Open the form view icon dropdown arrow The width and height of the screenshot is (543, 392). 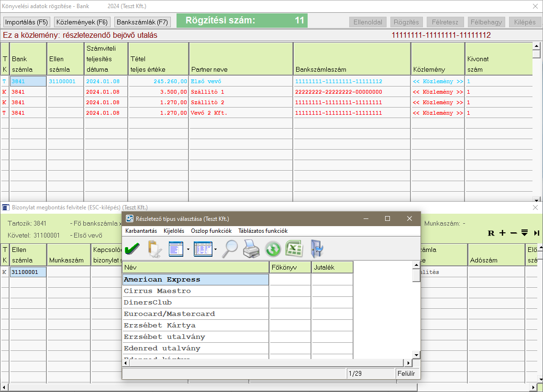click(188, 249)
